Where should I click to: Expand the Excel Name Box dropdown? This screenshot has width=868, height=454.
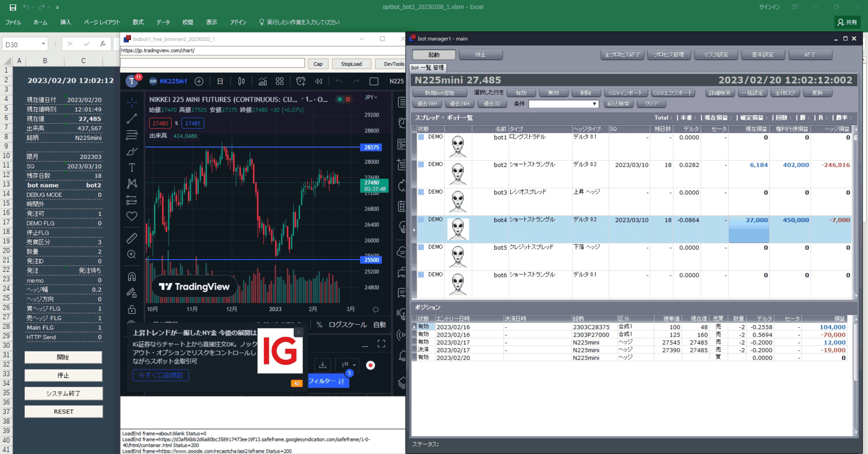point(43,44)
